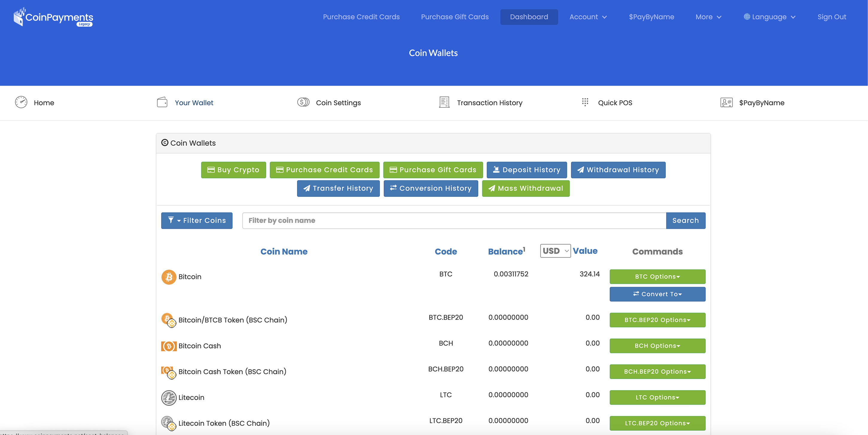Expand the BTC Options dropdown
Image resolution: width=868 pixels, height=435 pixels.
tap(657, 276)
